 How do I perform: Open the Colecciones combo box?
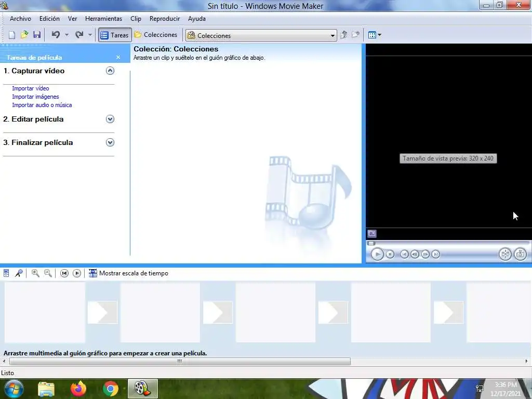[261, 35]
